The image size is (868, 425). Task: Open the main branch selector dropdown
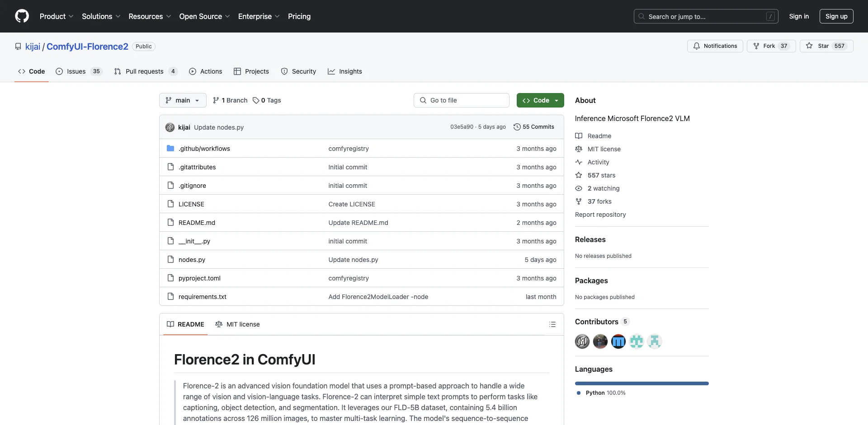click(183, 100)
